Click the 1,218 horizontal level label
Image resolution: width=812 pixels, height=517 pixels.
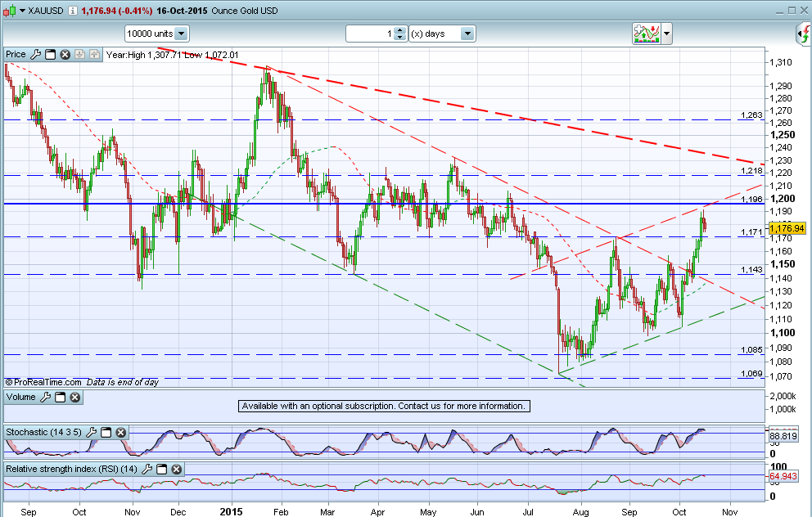[x=751, y=171]
